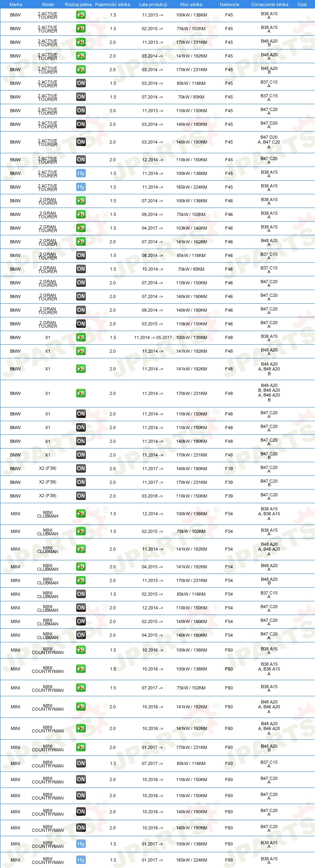The height and width of the screenshot is (868, 315).
Task: Click the '103kW / 140KM' power cell
Action: pos(191,228)
